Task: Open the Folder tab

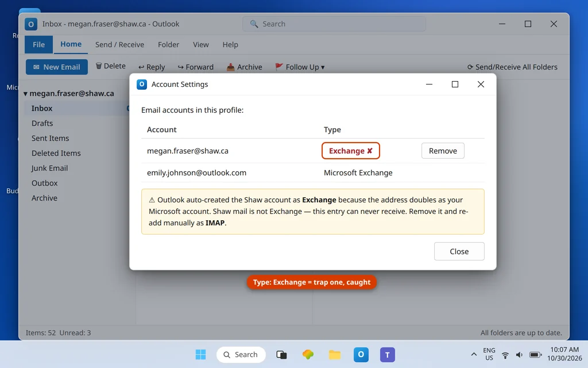Action: pyautogui.click(x=168, y=45)
